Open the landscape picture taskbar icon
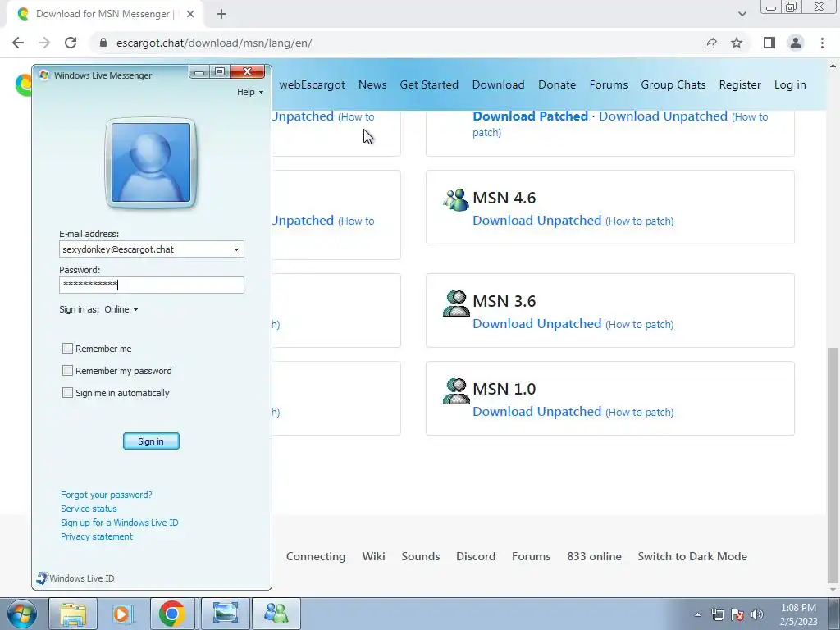This screenshot has width=840, height=630. [226, 614]
